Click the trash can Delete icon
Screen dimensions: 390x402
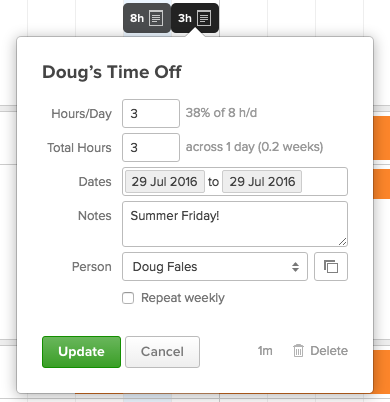(298, 351)
